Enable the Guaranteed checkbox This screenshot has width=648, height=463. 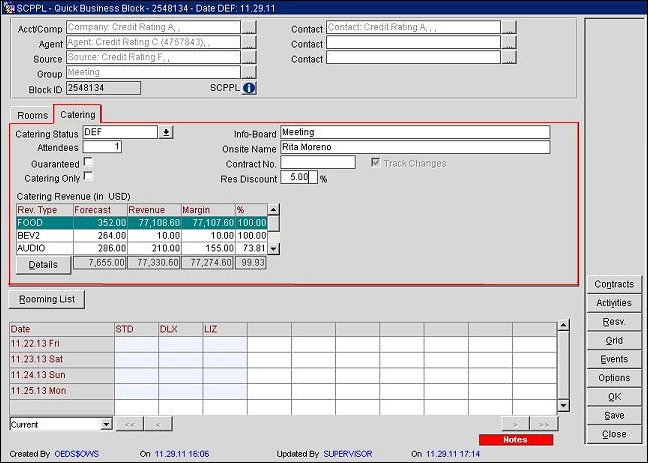[x=89, y=163]
